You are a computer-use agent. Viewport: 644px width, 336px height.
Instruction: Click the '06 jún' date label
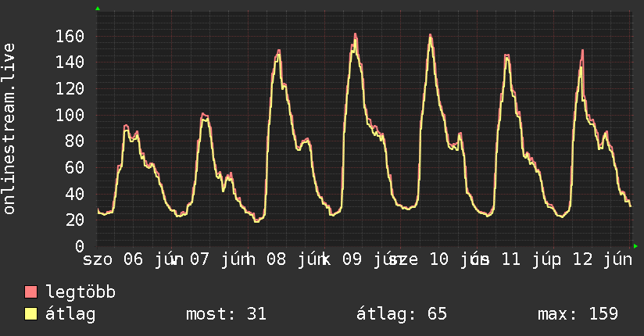coord(154,259)
